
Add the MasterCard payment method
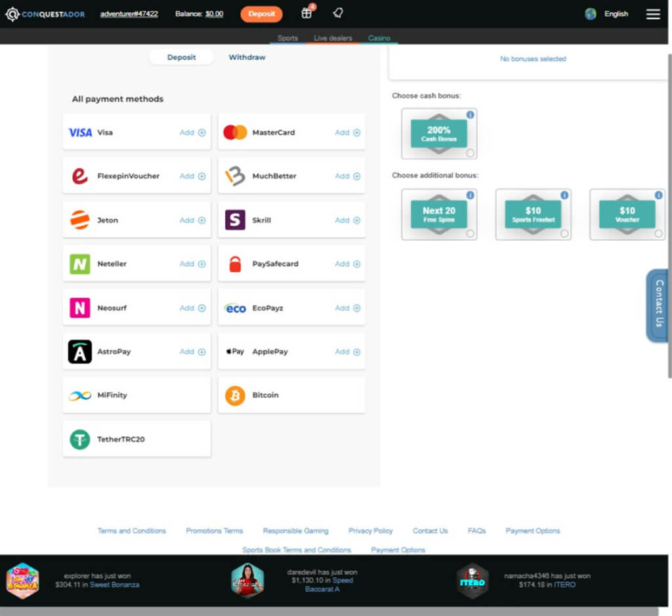pos(348,133)
